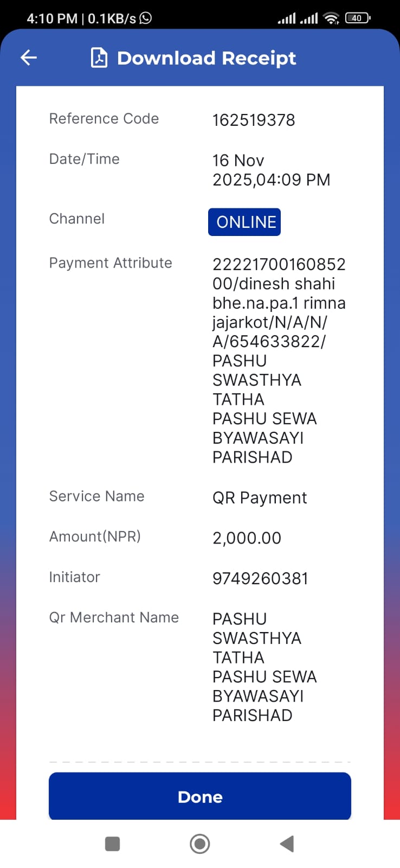Tap the amount value 2,000.00
Screen dimensions: 400x868
tap(247, 538)
